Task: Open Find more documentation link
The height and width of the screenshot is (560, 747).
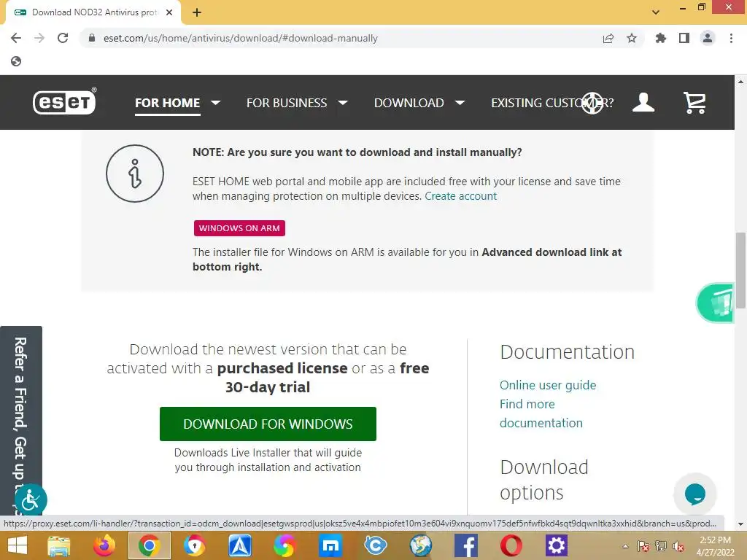Action: pyautogui.click(x=541, y=413)
